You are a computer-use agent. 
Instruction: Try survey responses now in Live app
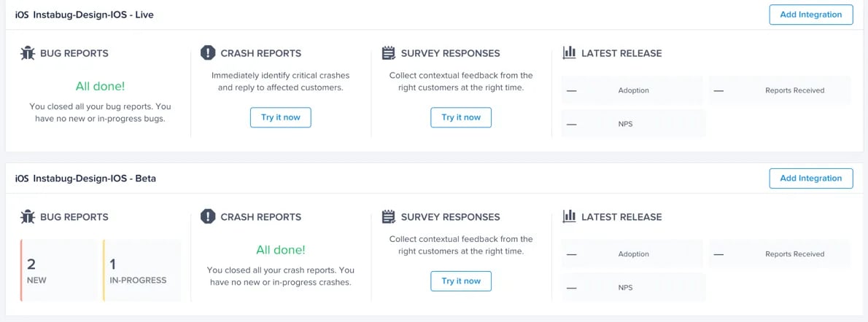[x=461, y=117]
